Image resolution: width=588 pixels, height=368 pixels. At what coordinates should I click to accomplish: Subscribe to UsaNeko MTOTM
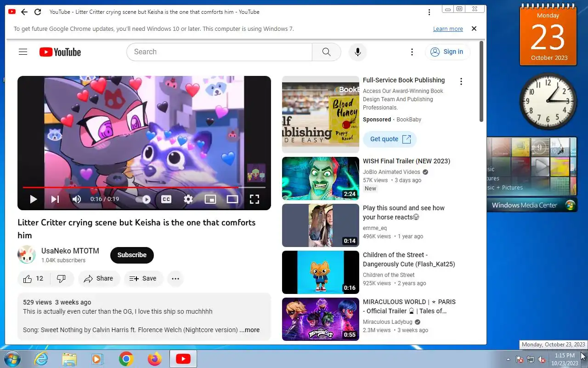[x=132, y=255]
